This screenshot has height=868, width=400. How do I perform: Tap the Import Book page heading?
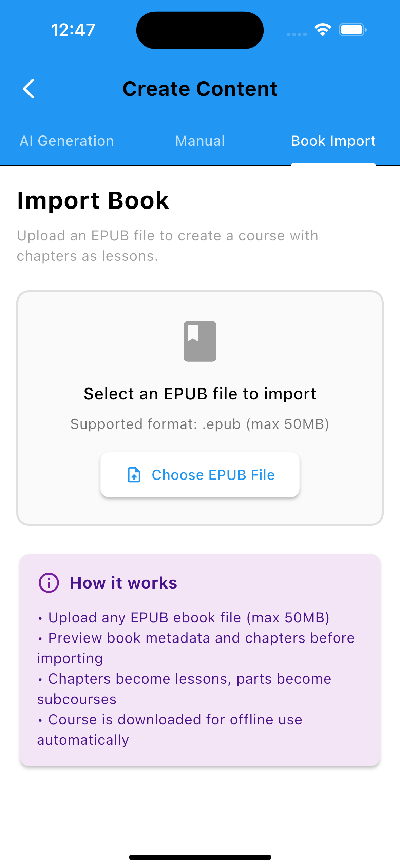(x=93, y=200)
